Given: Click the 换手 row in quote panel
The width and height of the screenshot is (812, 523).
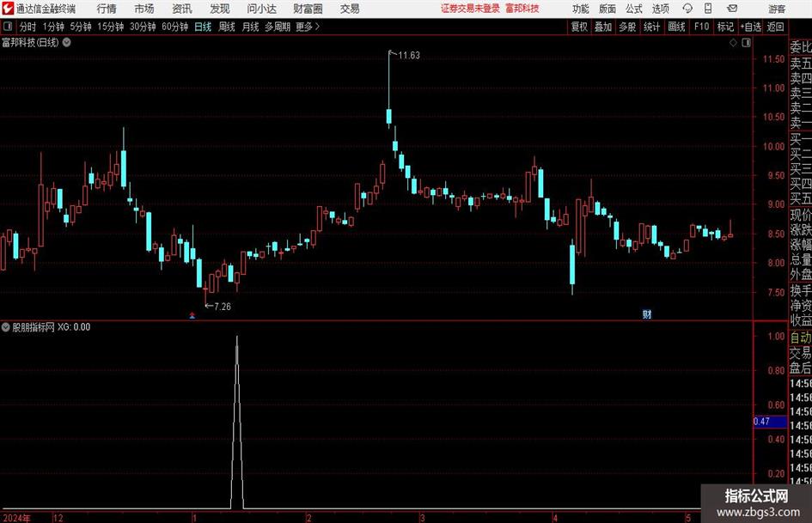Looking at the screenshot, I should (801, 290).
